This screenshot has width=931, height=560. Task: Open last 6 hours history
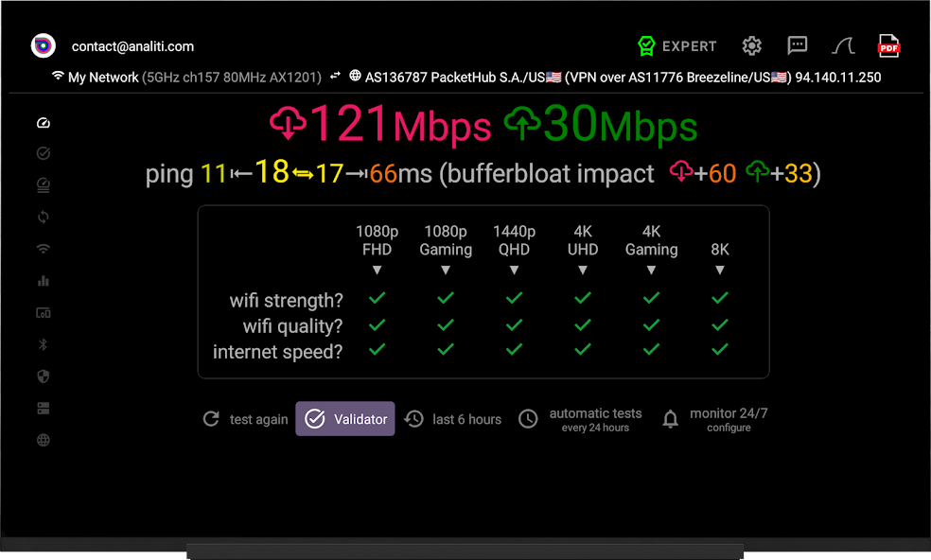point(453,419)
